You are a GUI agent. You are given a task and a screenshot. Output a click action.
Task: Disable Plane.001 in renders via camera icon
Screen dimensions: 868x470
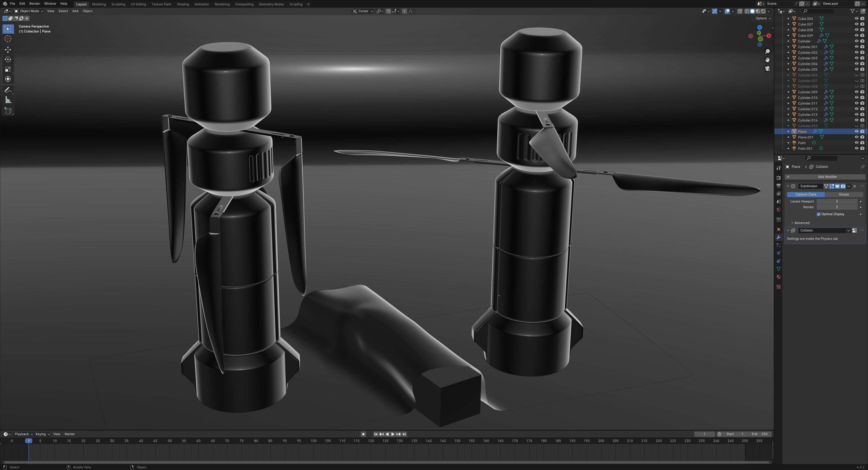point(862,137)
